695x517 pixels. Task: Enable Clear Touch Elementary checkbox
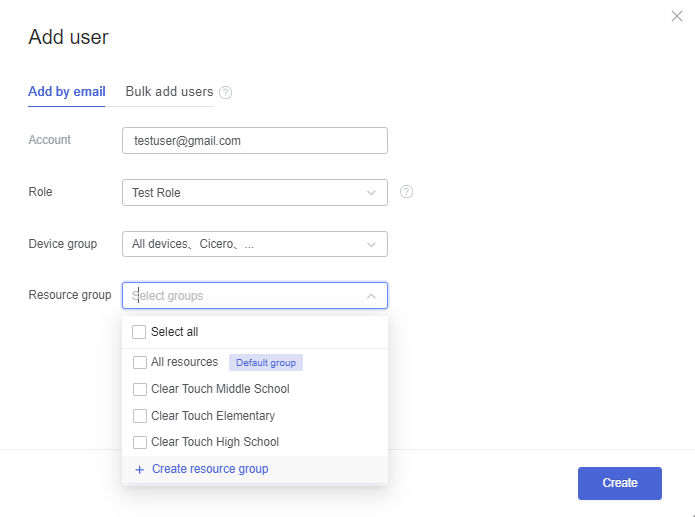pyautogui.click(x=140, y=416)
